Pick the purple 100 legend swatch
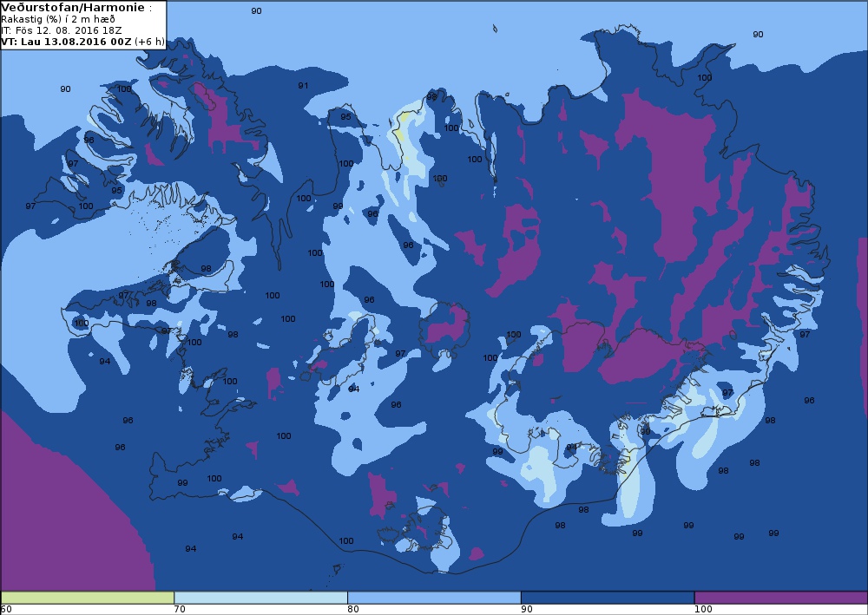868x615 pixels. coord(780,598)
